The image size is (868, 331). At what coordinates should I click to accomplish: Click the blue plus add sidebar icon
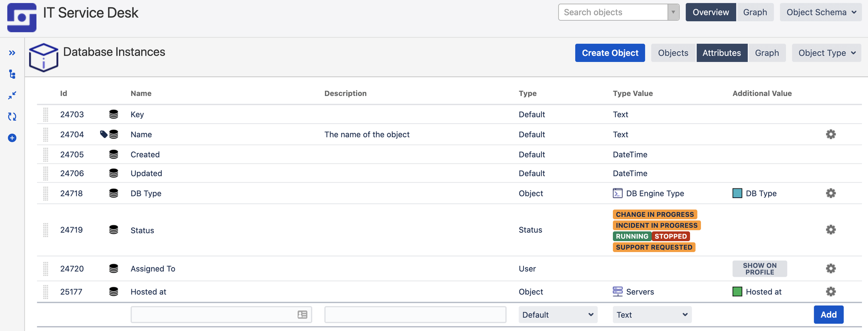12,138
